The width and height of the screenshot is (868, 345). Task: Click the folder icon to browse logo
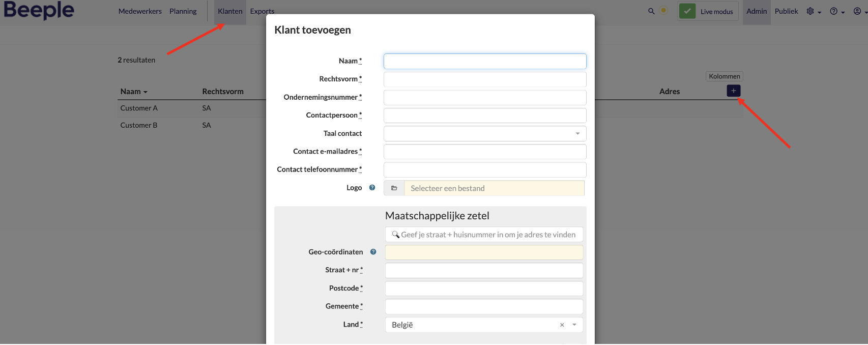coord(394,188)
